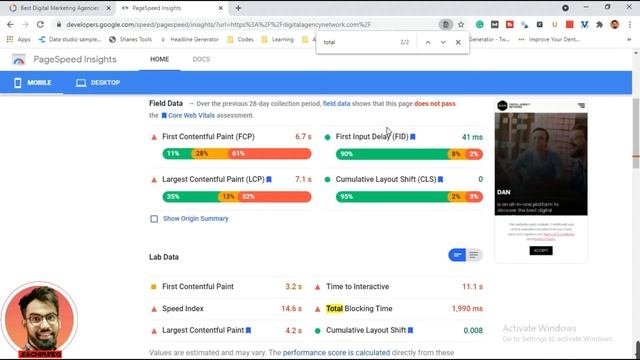This screenshot has width=640, height=360.
Task: Bookmark this page with the star icon
Action: [461, 24]
